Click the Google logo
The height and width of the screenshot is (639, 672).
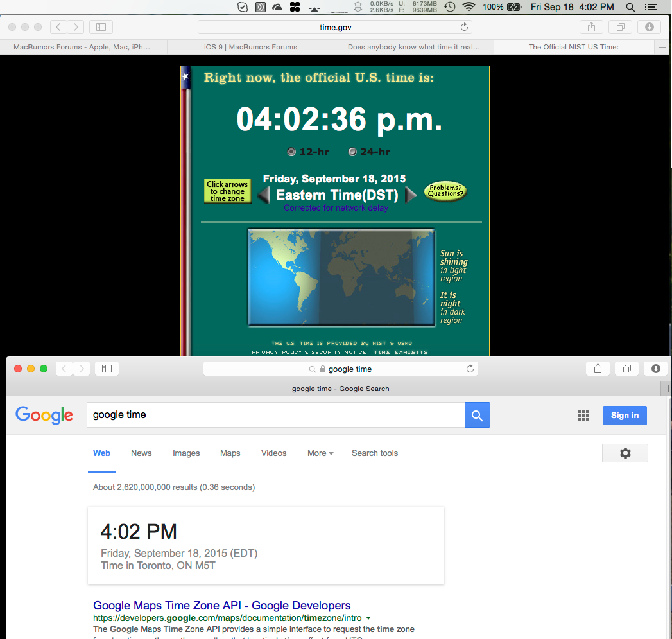[44, 415]
